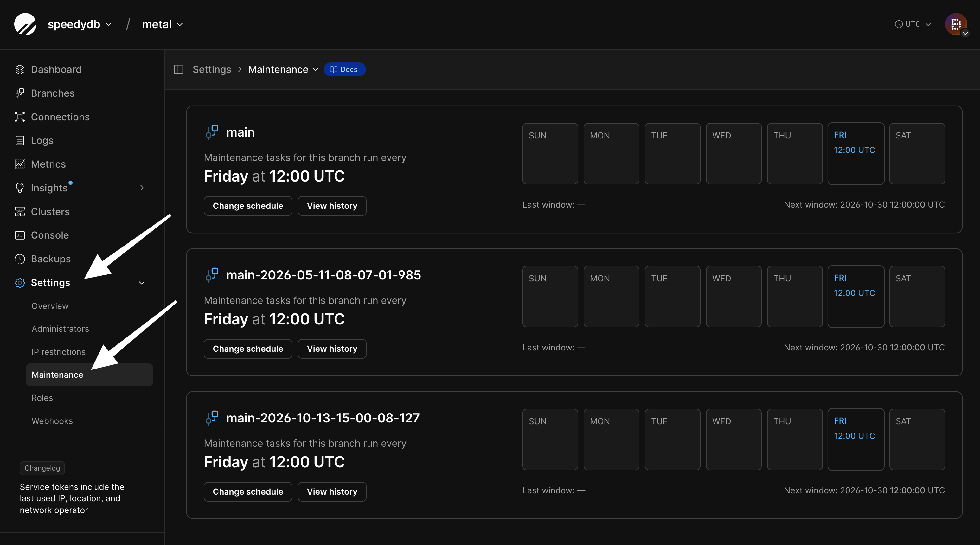Viewport: 980px width, 545px height.
Task: Click the Insights lightbulb icon
Action: (20, 188)
